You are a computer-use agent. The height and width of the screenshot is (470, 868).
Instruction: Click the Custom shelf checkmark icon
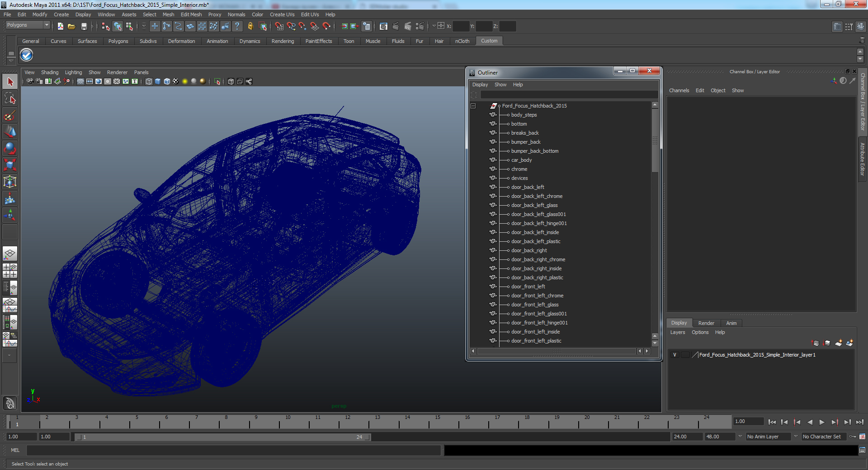click(x=27, y=55)
